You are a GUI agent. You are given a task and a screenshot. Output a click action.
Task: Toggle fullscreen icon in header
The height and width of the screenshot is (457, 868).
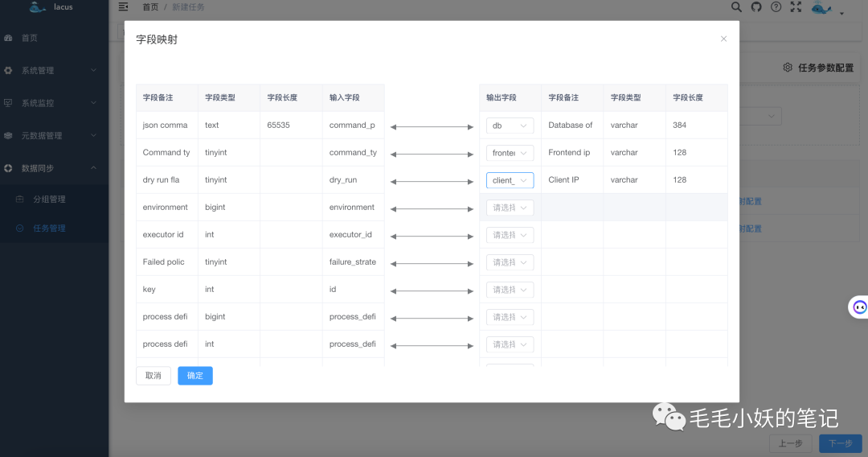[x=796, y=6]
